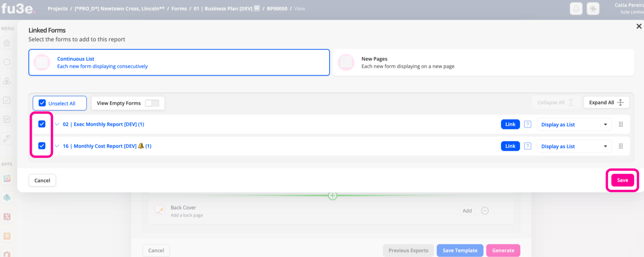Viewport: 644px width, 257px height.
Task: Click Generate button in background page
Action: coord(503,250)
